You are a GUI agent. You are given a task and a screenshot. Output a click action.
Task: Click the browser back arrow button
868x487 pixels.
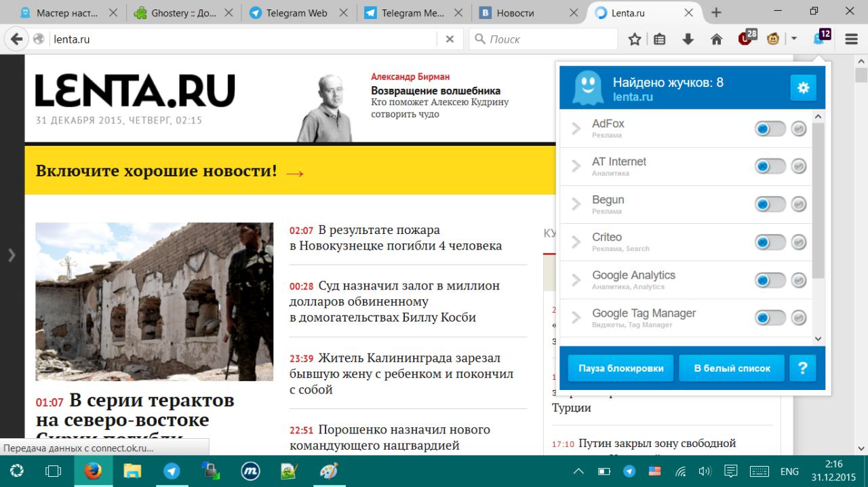pyautogui.click(x=16, y=39)
